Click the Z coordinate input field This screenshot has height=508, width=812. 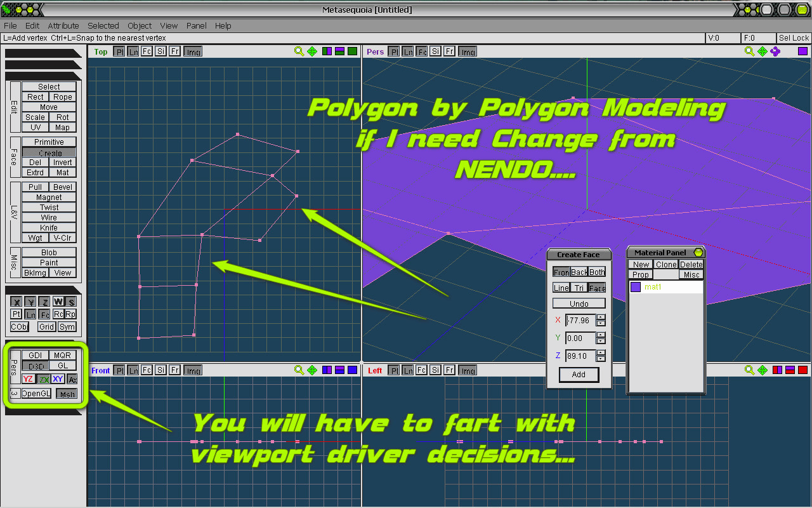click(x=580, y=356)
